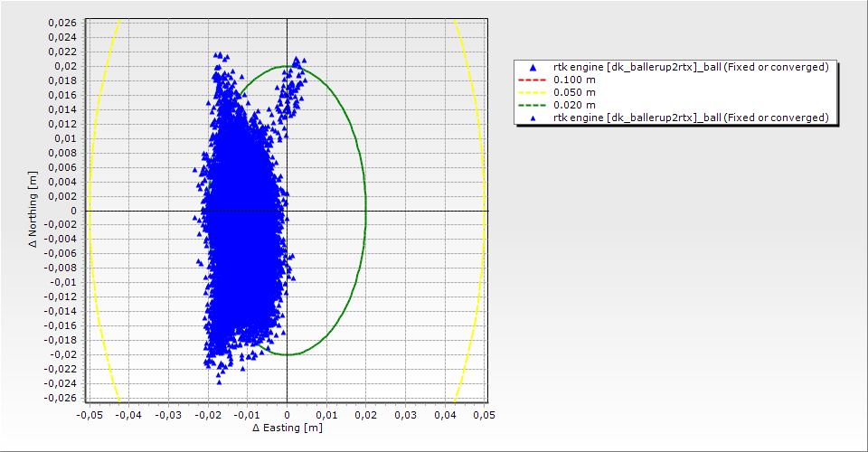Click the '0,022' Northing tick label

(62, 52)
